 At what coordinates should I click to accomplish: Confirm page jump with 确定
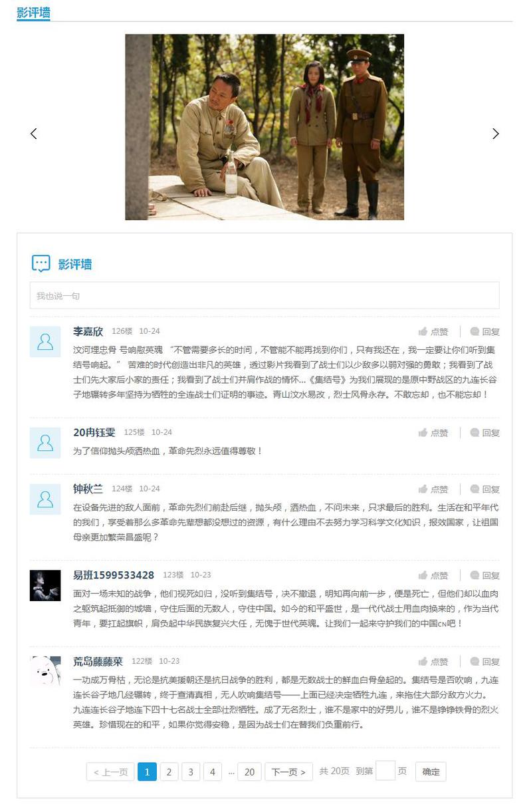(x=431, y=771)
